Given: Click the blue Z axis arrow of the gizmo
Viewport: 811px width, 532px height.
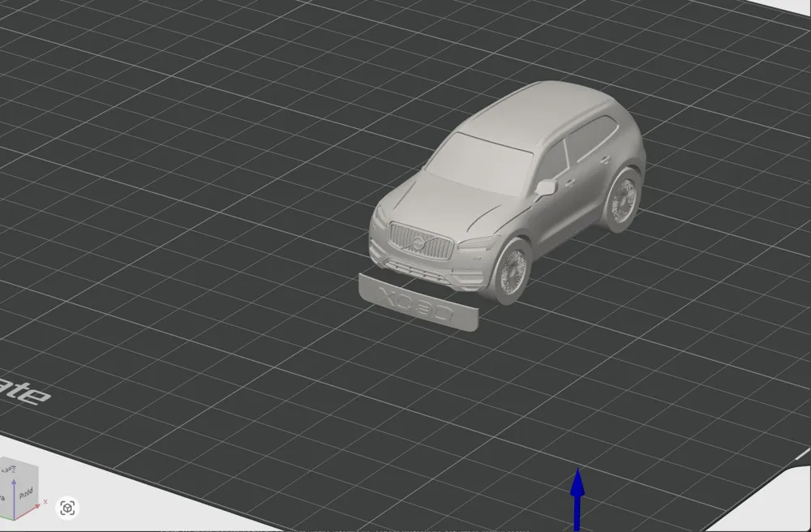Looking at the screenshot, I should tap(14, 484).
